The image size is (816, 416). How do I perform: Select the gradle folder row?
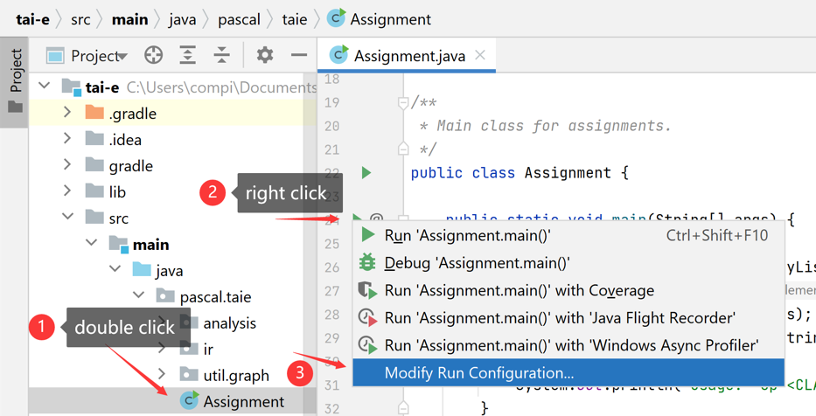coord(172,165)
